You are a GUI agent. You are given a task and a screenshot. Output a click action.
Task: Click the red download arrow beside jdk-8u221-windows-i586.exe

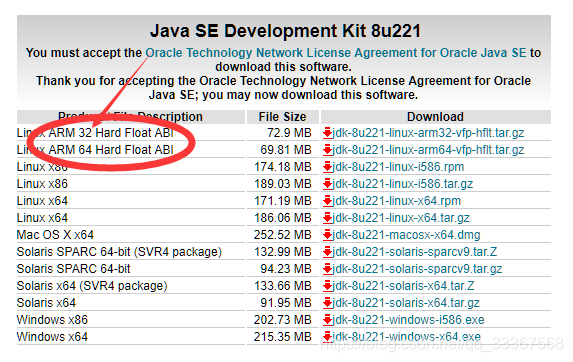pyautogui.click(x=327, y=320)
